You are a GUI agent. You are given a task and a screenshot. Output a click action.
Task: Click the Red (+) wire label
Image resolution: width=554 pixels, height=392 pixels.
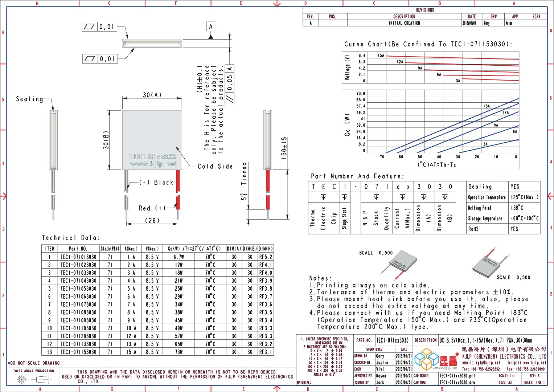click(x=152, y=208)
